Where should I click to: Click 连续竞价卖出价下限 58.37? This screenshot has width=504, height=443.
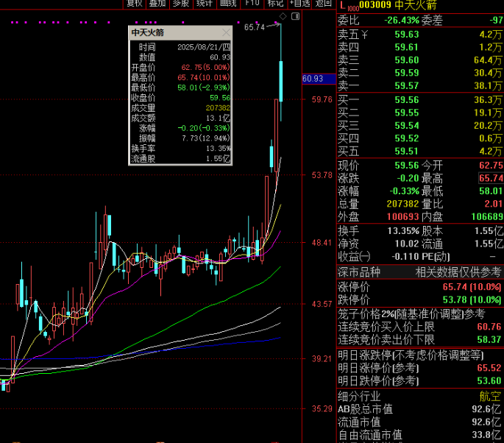pos(420,340)
